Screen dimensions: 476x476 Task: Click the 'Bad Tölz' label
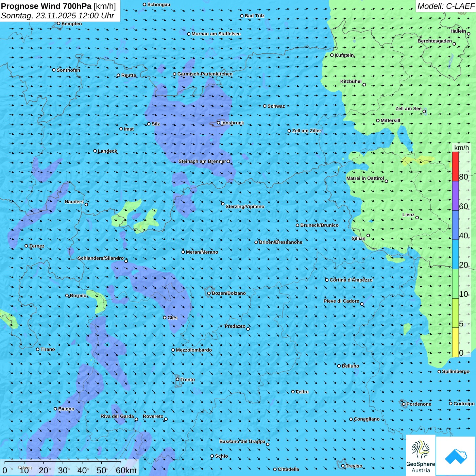(x=254, y=16)
